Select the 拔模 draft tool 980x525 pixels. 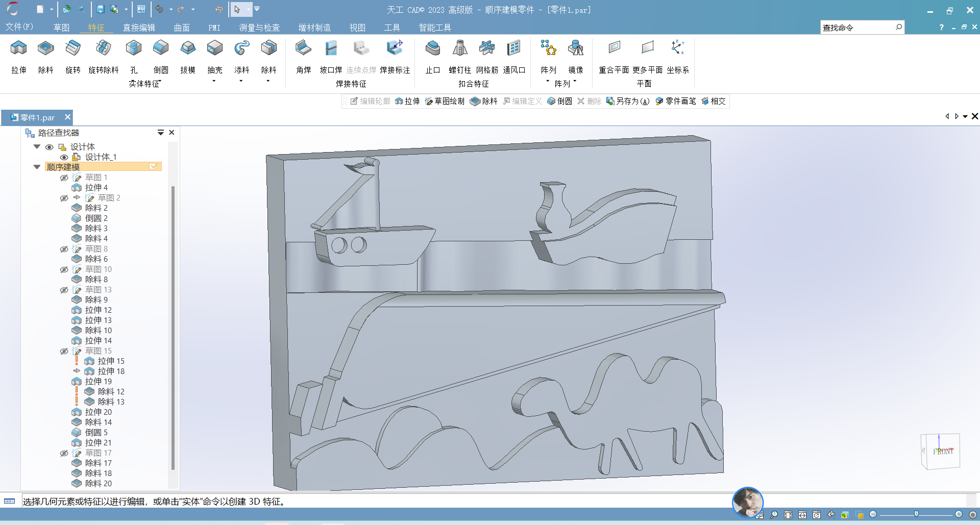188,56
